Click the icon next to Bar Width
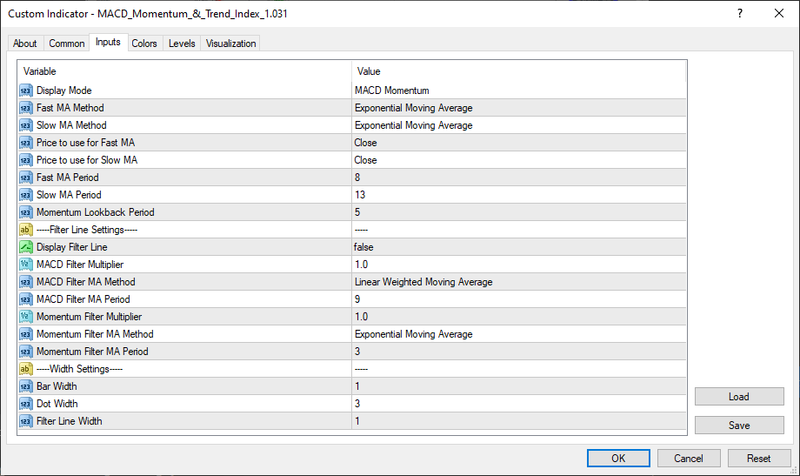Image resolution: width=800 pixels, height=476 pixels. (26, 386)
